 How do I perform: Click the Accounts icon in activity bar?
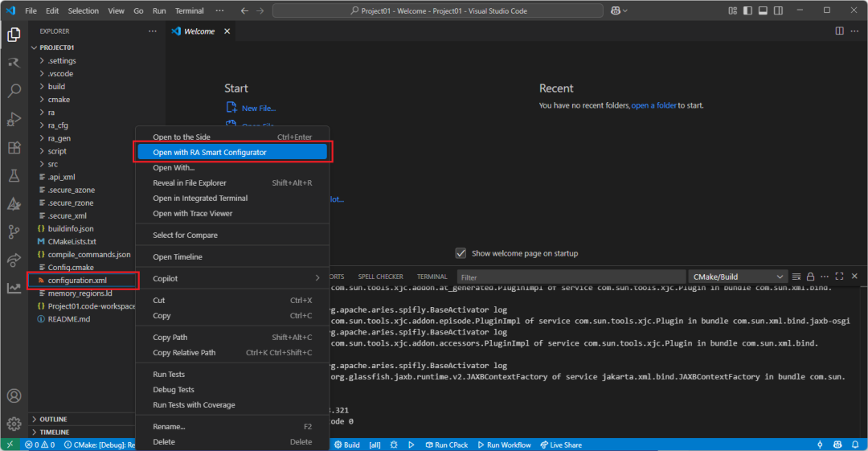pos(14,396)
